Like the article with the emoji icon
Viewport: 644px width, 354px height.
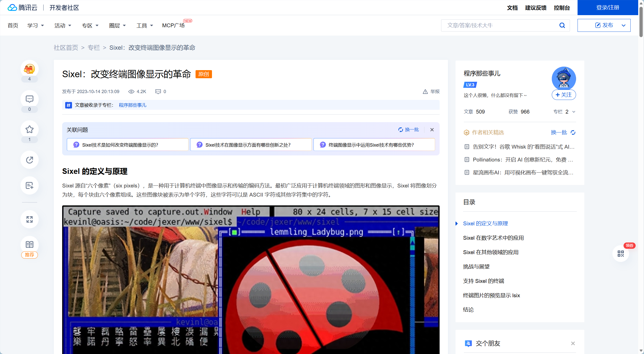click(30, 69)
